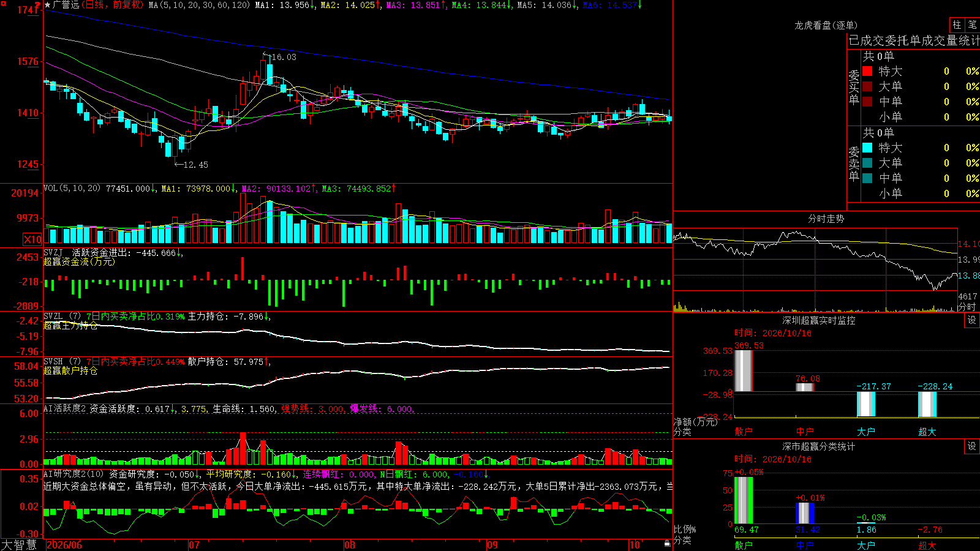Click the 大智慧 logo at bottom-left

click(x=18, y=545)
